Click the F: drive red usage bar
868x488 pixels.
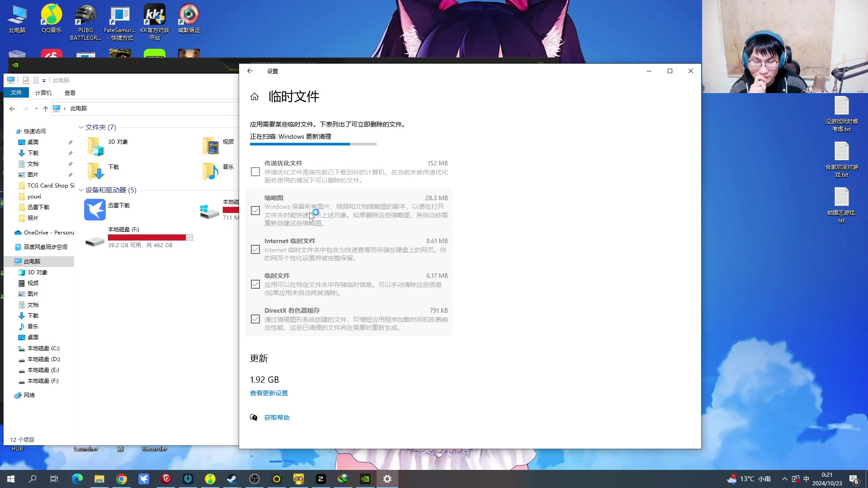point(150,237)
